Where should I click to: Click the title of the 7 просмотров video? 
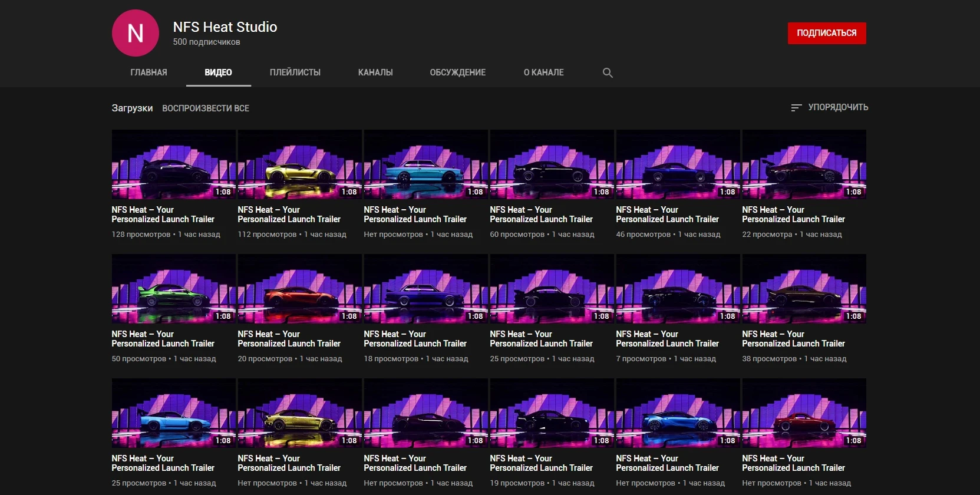coord(668,339)
